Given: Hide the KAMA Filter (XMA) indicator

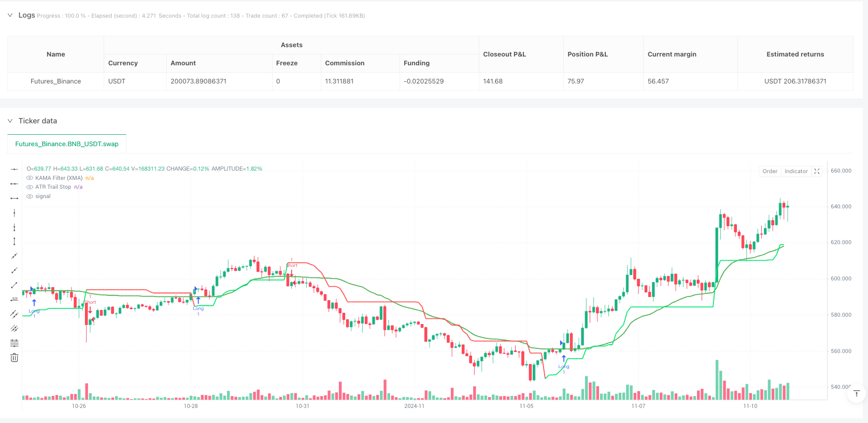Looking at the screenshot, I should pos(30,178).
